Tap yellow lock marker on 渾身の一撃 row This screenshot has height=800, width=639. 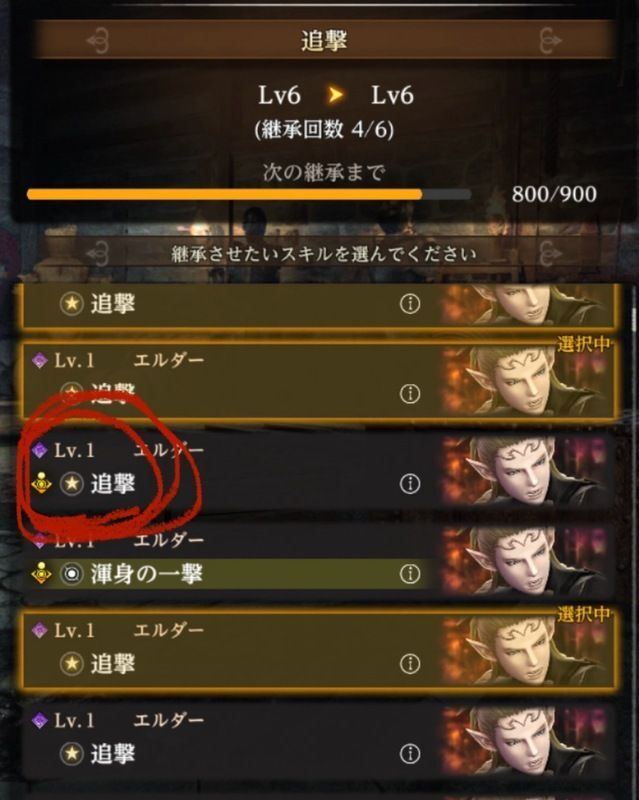(x=41, y=573)
